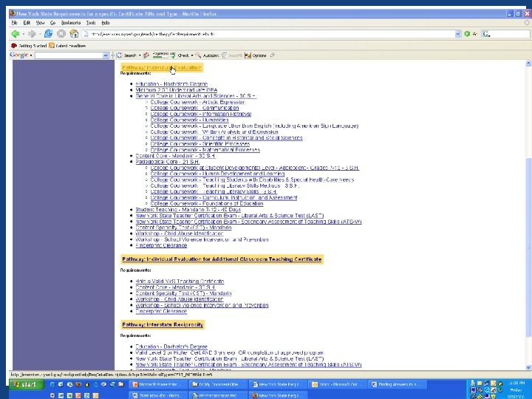The width and height of the screenshot is (532, 399).
Task: Open College Coursework - Humanities link
Action: 189,120
